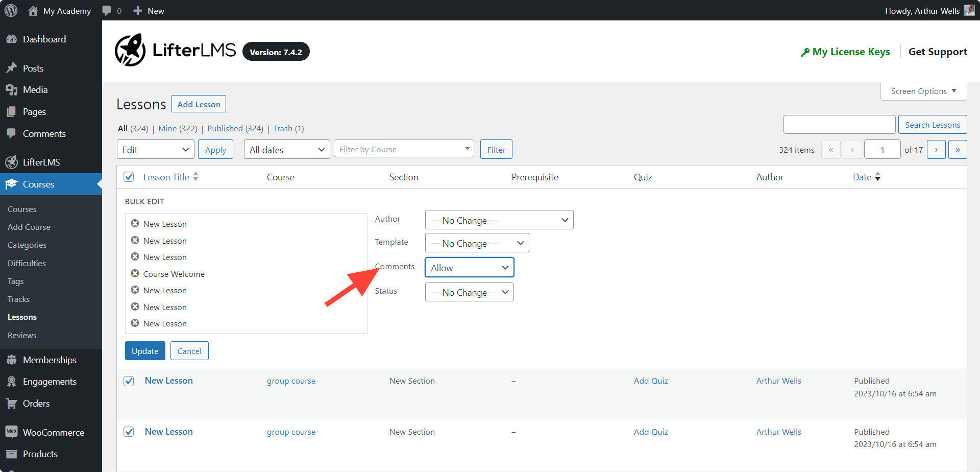
Task: Cancel the bulk edit
Action: [x=189, y=351]
